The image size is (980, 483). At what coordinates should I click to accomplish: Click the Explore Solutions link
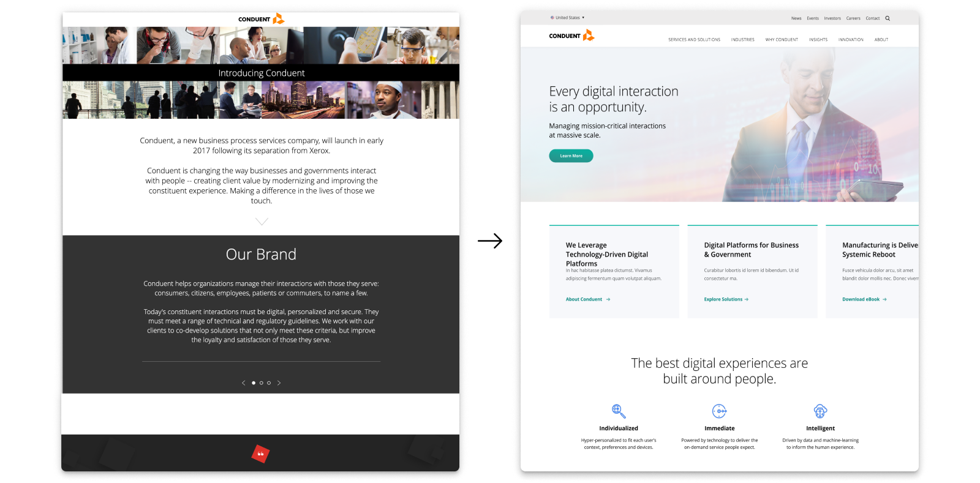click(723, 299)
